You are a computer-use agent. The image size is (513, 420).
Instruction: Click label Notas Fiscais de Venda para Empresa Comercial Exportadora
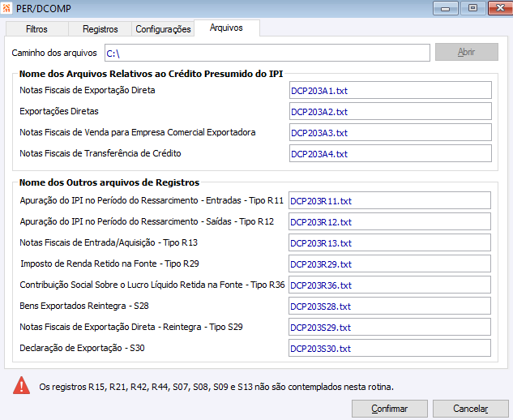[x=138, y=132]
